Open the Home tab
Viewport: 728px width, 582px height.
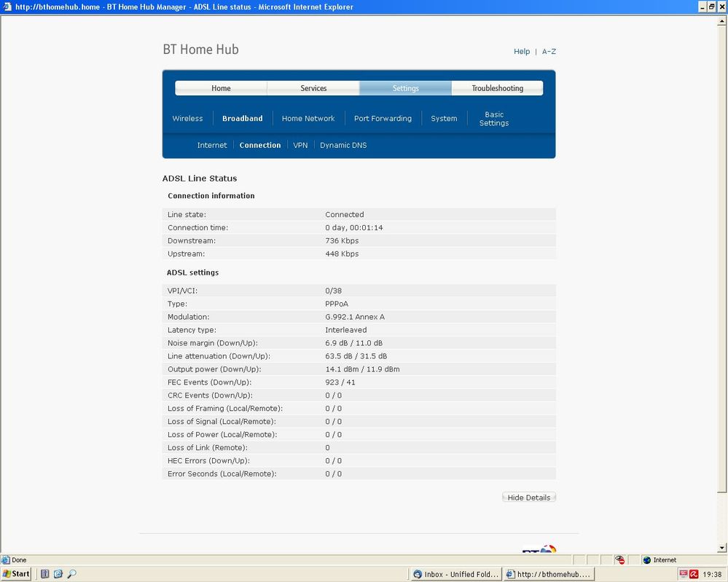click(221, 88)
